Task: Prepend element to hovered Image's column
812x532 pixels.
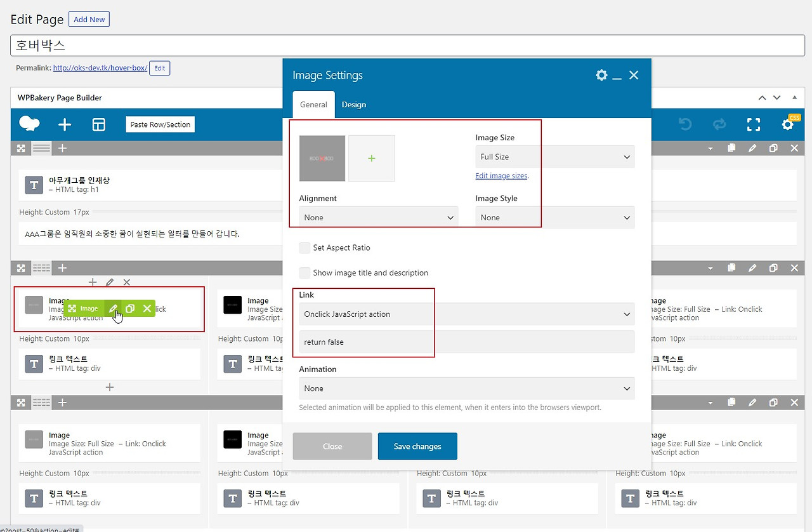Action: coord(93,282)
